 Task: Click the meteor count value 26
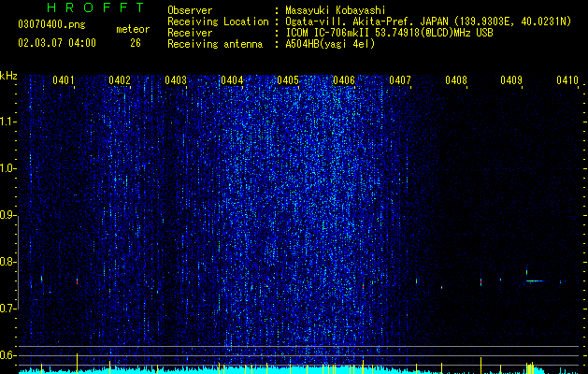[136, 43]
